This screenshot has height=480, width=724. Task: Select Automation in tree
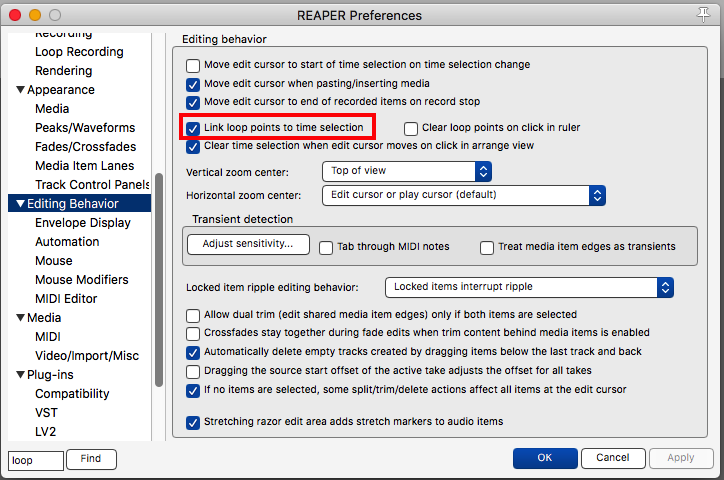point(67,241)
